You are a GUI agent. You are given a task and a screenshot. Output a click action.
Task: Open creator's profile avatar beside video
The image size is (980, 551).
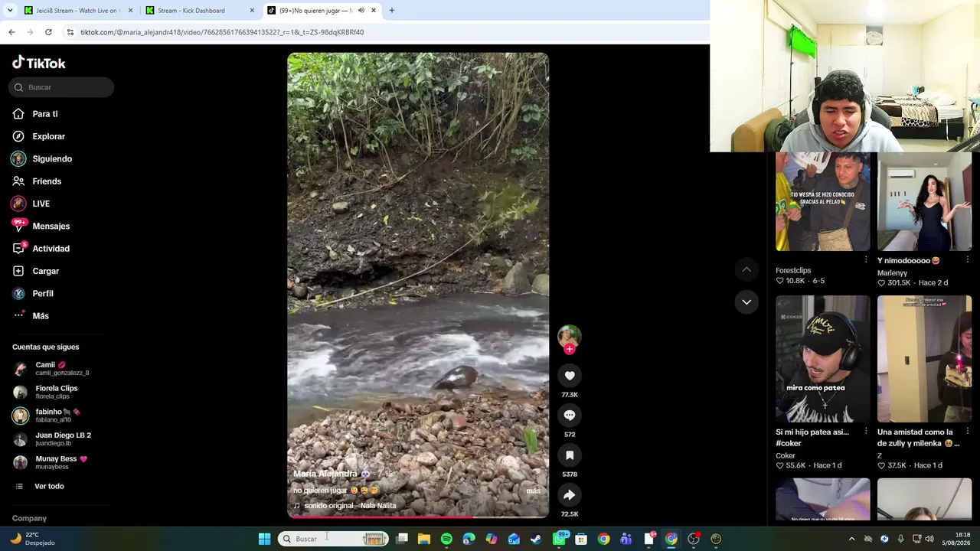[x=570, y=335]
